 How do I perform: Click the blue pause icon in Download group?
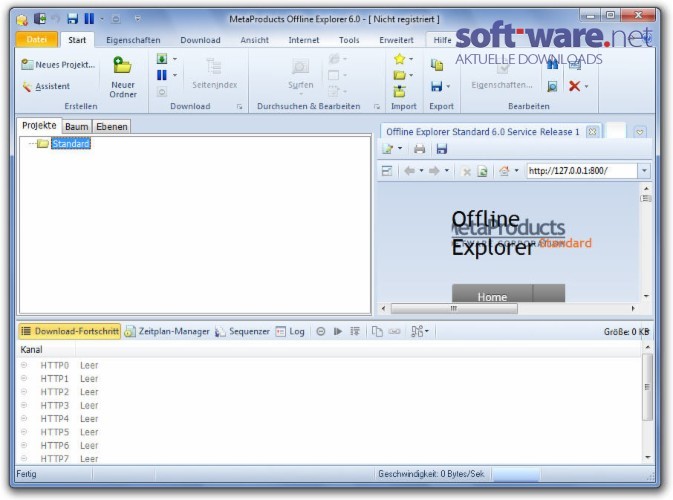click(x=162, y=75)
